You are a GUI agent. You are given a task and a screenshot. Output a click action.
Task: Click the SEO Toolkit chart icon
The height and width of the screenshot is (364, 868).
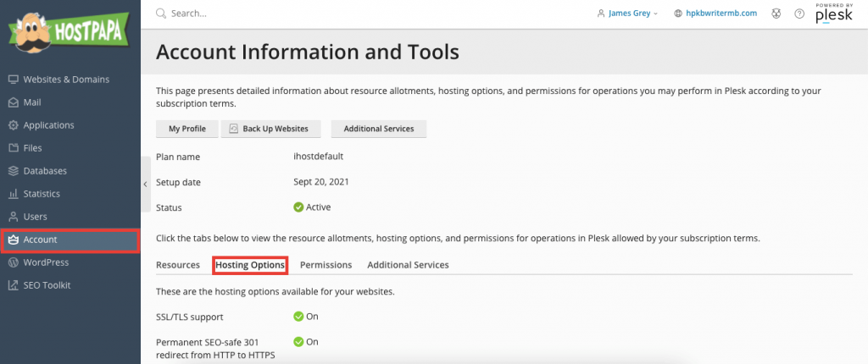tap(14, 285)
